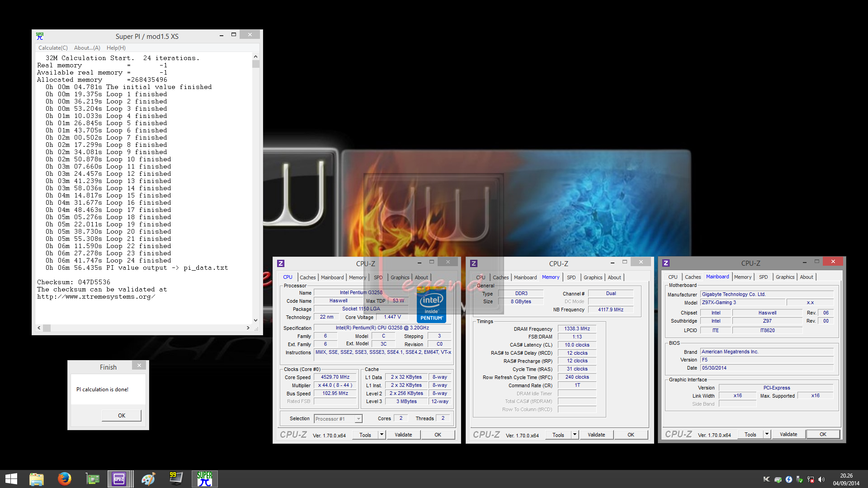Select the About tab in first CPU-Z window
Viewport: 868px width, 488px height.
pos(421,277)
